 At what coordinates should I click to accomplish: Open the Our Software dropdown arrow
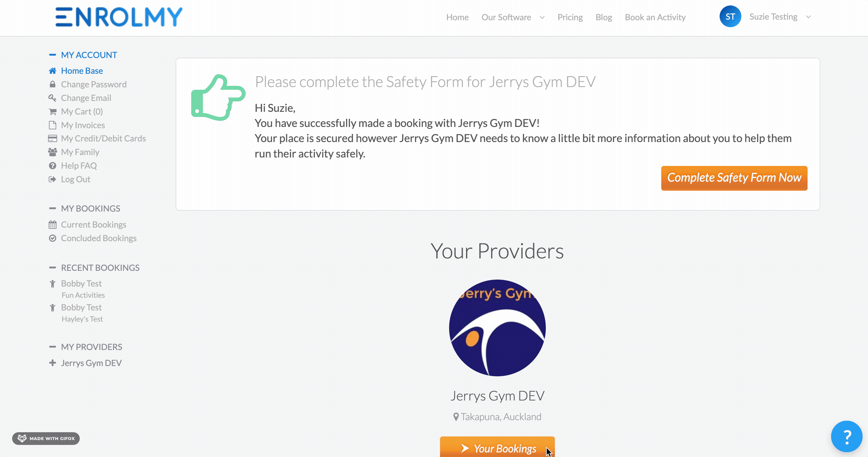pos(542,18)
